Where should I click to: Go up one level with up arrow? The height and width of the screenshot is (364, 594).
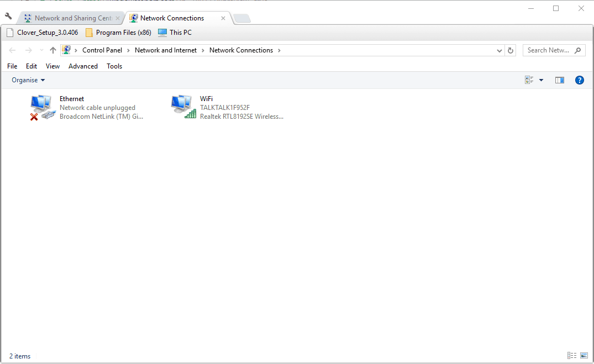(53, 50)
